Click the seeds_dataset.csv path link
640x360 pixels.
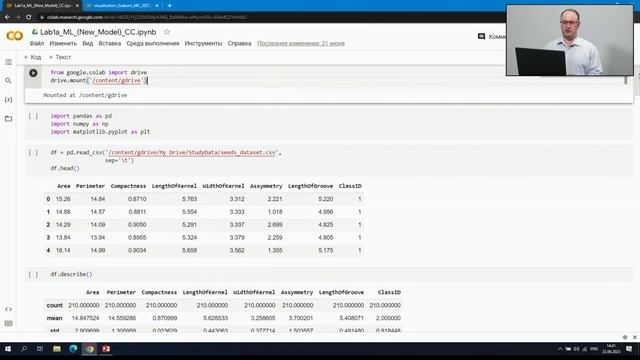tap(192, 152)
